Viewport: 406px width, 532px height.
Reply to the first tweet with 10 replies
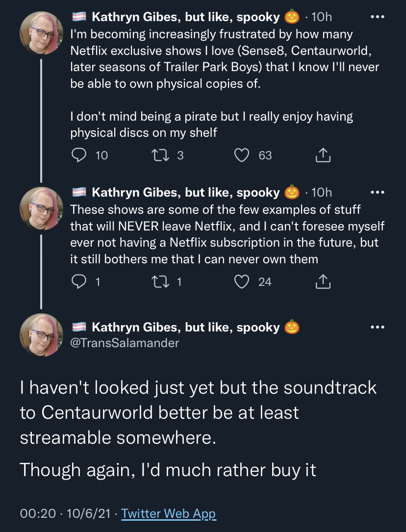[x=79, y=155]
